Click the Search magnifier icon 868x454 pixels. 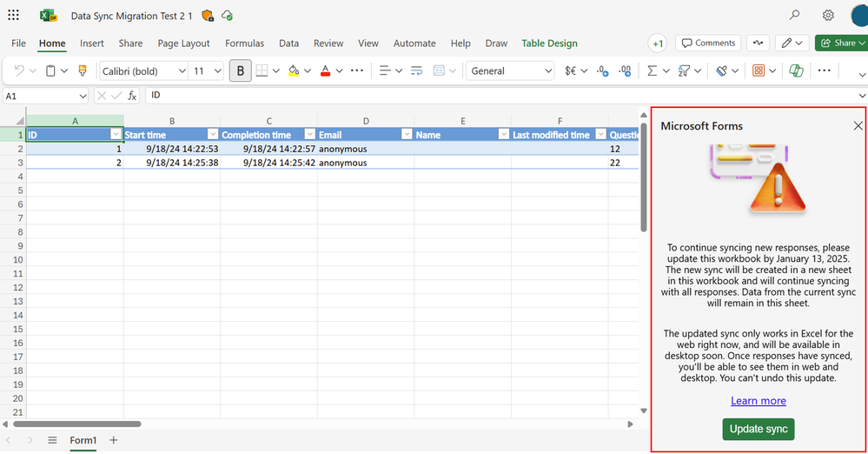794,15
